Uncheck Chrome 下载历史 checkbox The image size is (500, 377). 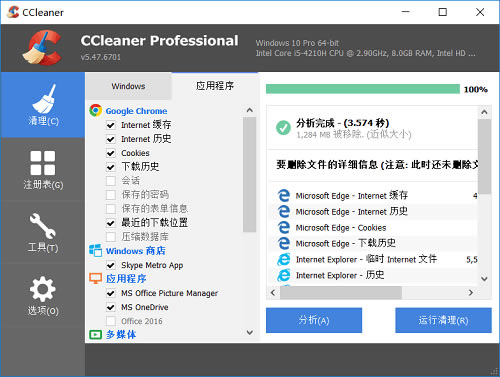tap(111, 167)
